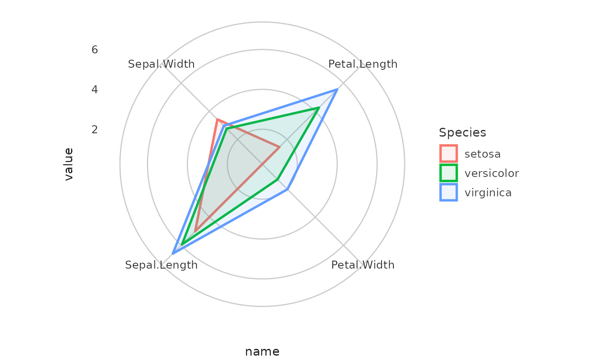Click the red setosa vertex on Sepal.Width axis
589x364 pixels.
(217, 120)
